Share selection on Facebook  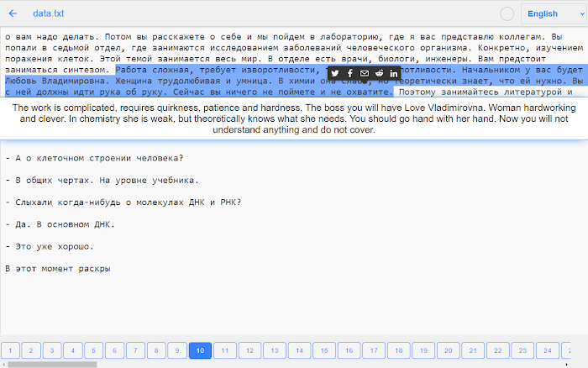(x=350, y=74)
